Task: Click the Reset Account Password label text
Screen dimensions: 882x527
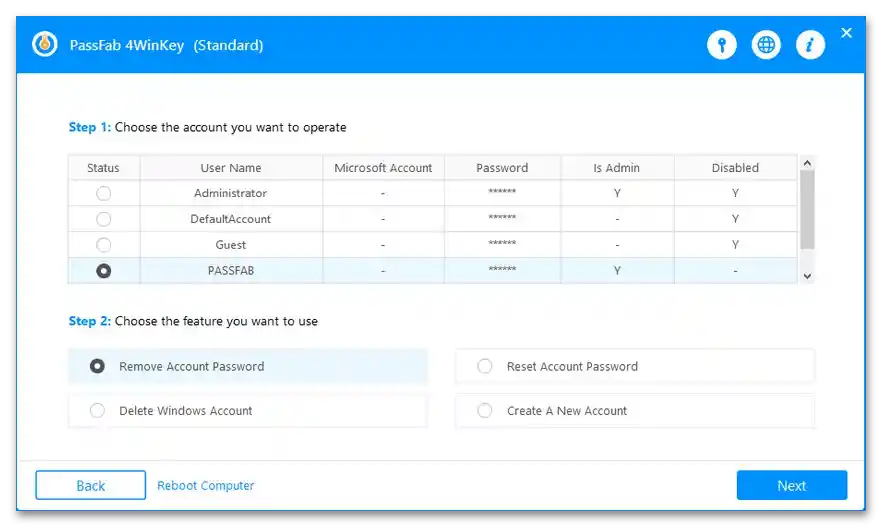Action: coord(572,366)
